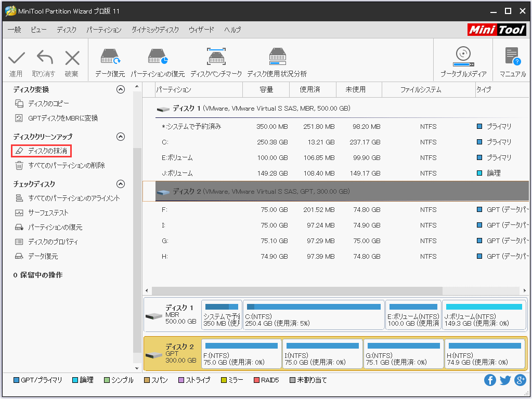Screen dimensions: 532x399
Task: Select the I: partition row
Action: pyautogui.click(x=342, y=225)
